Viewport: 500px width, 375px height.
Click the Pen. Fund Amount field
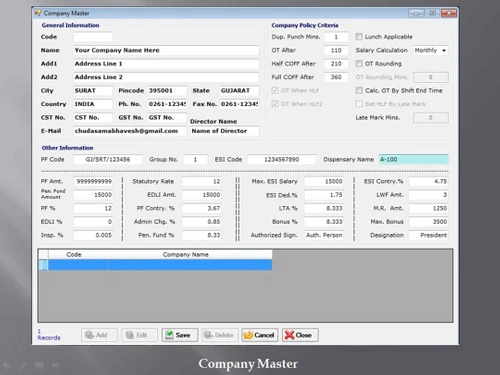(93, 195)
